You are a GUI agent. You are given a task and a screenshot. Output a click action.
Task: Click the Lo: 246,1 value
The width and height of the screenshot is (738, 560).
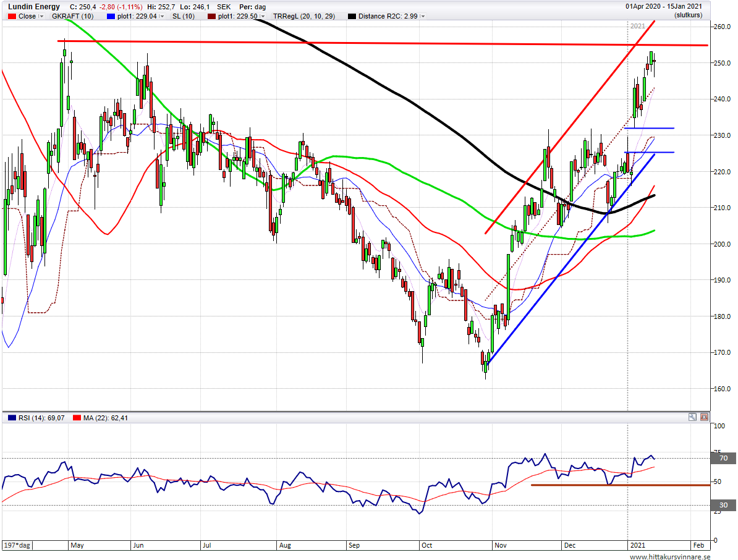point(195,7)
